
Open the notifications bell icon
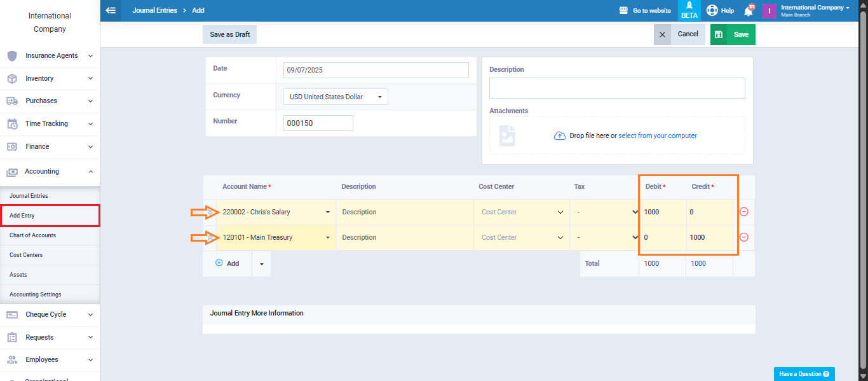[x=749, y=11]
